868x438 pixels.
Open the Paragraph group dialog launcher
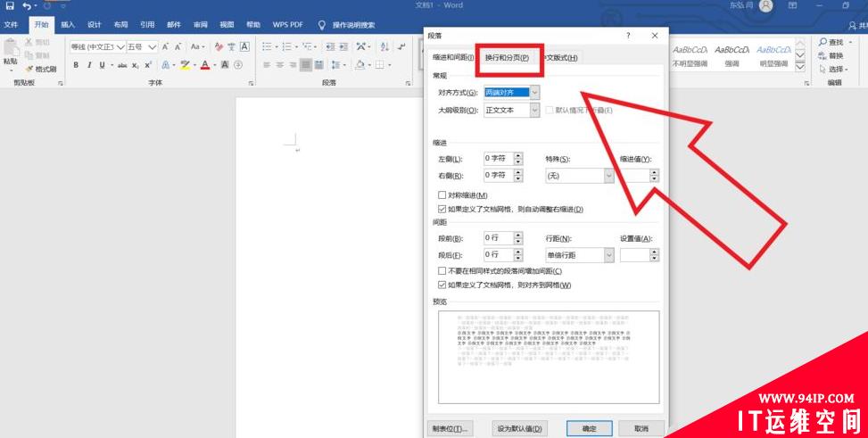click(408, 83)
